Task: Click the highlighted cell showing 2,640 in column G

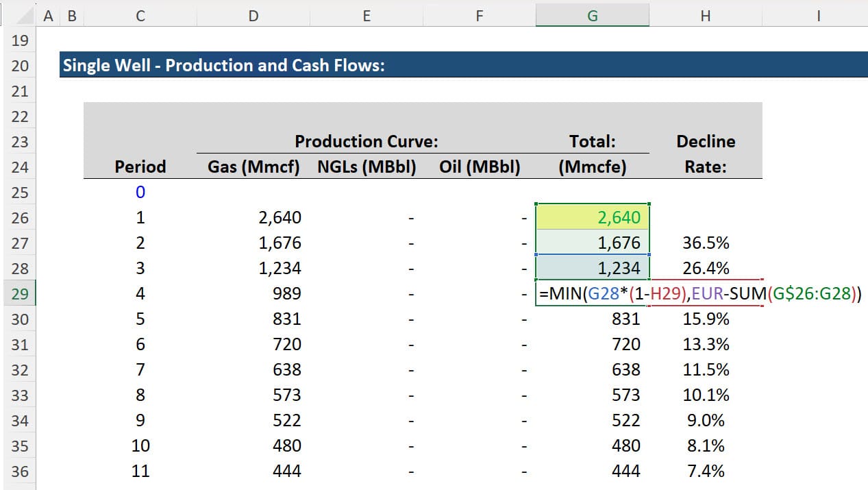Action: point(592,217)
